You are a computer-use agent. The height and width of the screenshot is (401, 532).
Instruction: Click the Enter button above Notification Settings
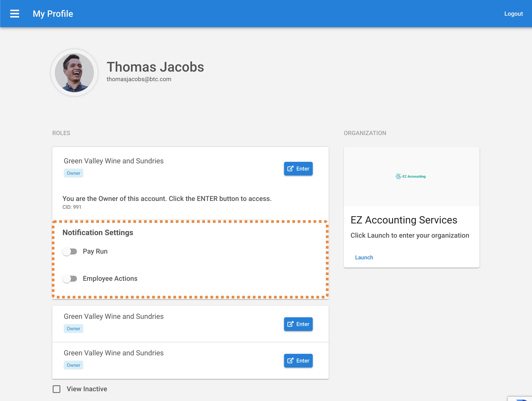(298, 168)
